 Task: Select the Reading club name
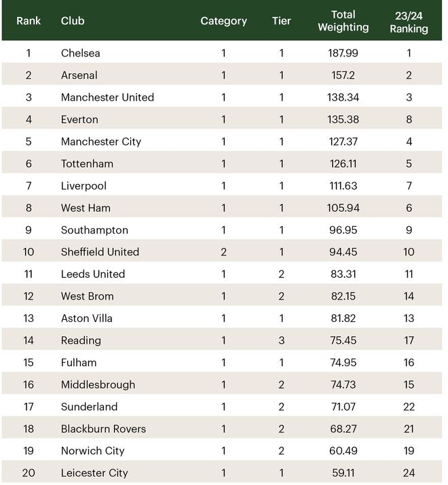tap(81, 340)
